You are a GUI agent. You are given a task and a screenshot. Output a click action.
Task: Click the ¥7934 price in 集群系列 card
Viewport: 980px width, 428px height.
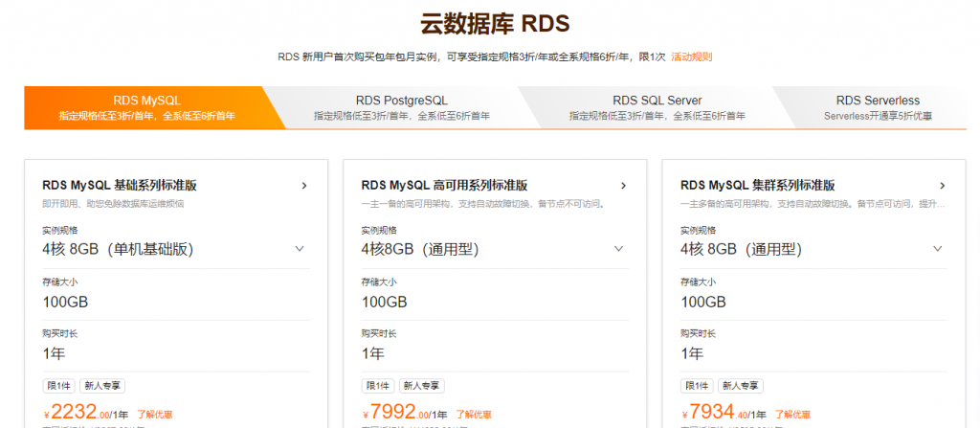pos(712,413)
